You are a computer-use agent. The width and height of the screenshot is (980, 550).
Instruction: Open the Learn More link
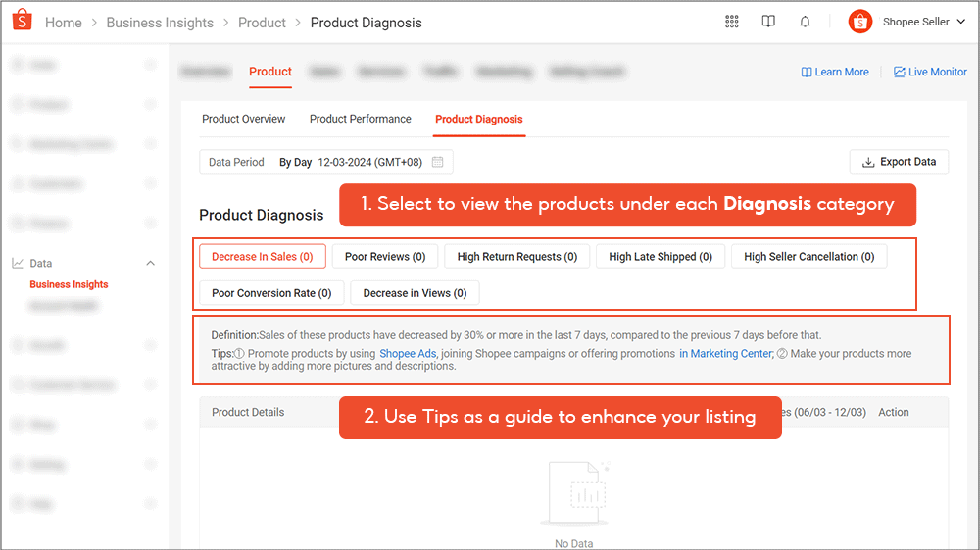[835, 72]
